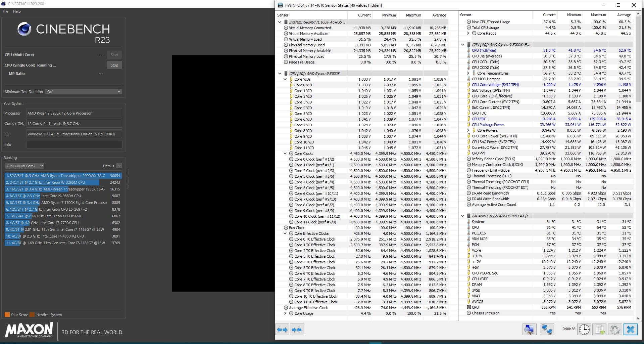Image resolution: width=644 pixels, height=344 pixels.
Task: Collapse the Core Clocks tree node
Action: 285,154
